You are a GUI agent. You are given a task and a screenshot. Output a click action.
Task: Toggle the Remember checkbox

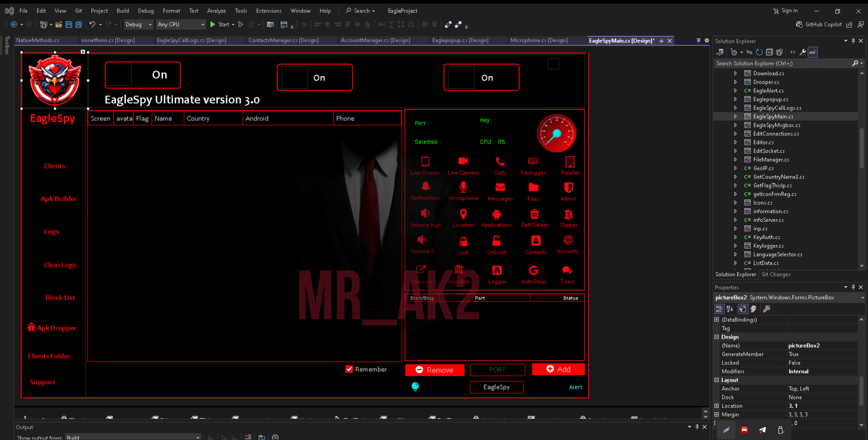click(x=349, y=369)
